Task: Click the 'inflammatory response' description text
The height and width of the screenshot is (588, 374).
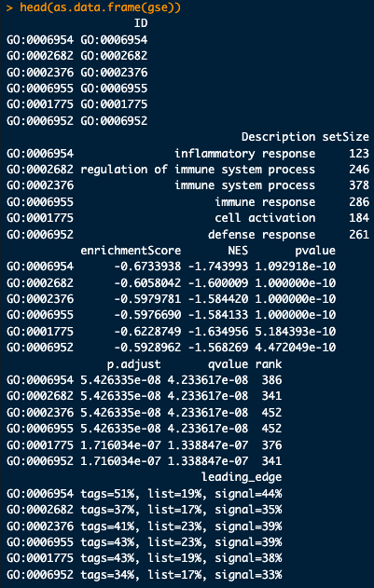Action: (245, 154)
